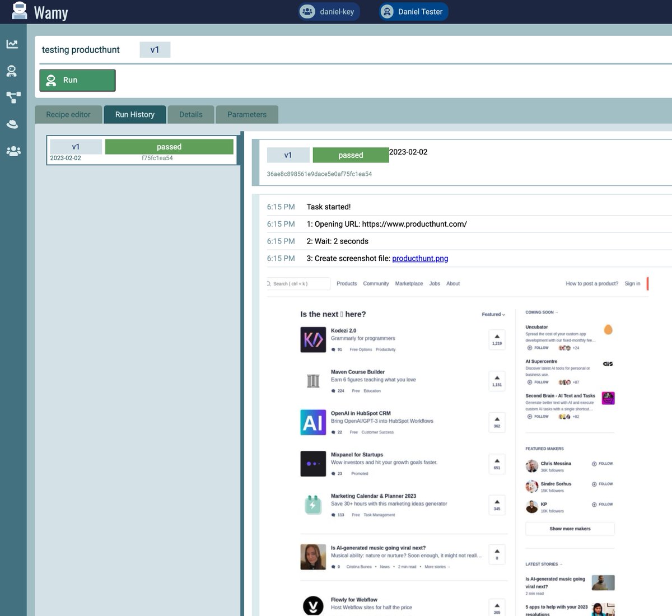Click the green Run button
The height and width of the screenshot is (616, 672).
(x=77, y=80)
